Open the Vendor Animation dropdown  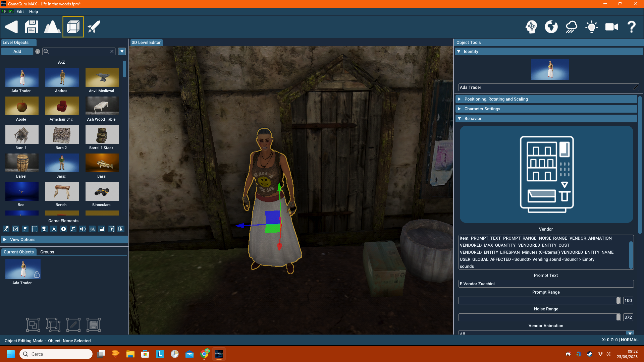[x=630, y=334]
